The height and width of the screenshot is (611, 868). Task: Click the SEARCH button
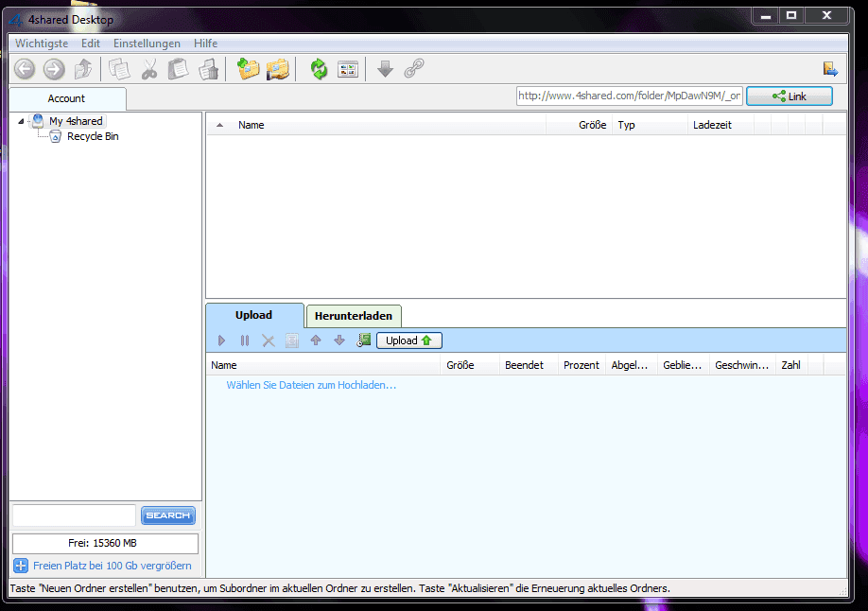click(x=167, y=515)
